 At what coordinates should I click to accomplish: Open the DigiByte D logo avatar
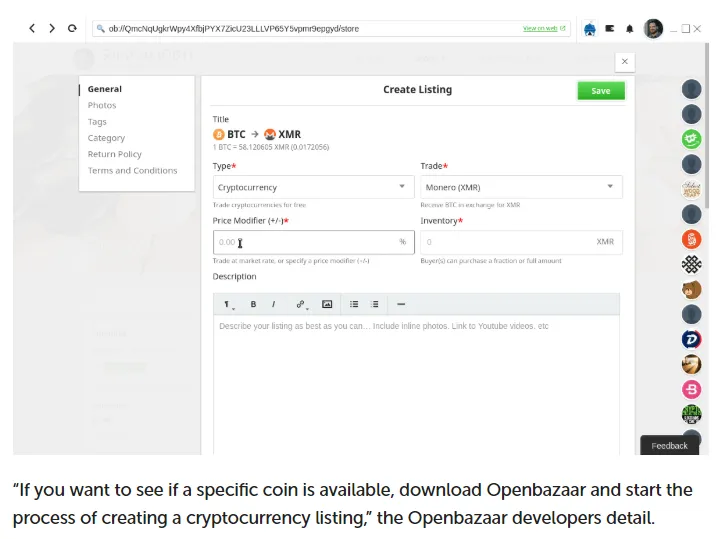point(691,339)
